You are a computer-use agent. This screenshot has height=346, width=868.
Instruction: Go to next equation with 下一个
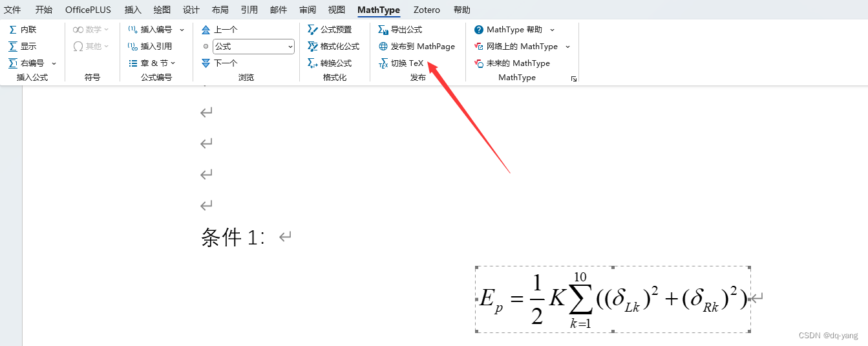click(x=219, y=63)
